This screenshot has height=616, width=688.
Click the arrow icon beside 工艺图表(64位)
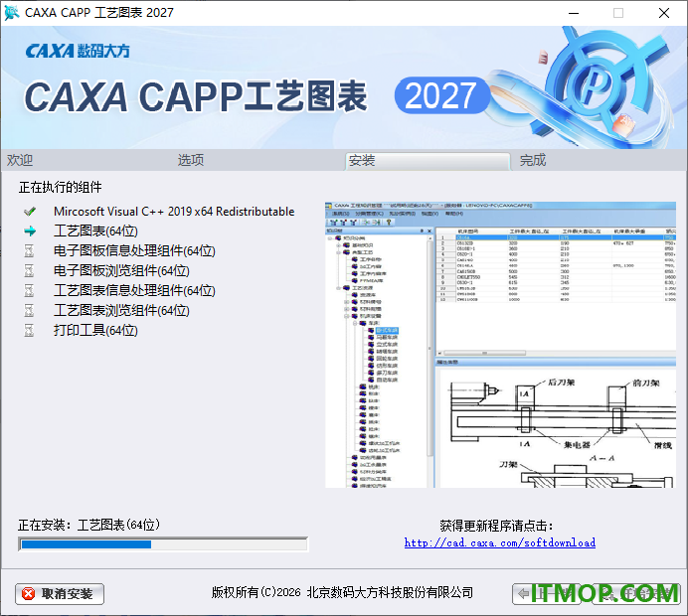30,231
